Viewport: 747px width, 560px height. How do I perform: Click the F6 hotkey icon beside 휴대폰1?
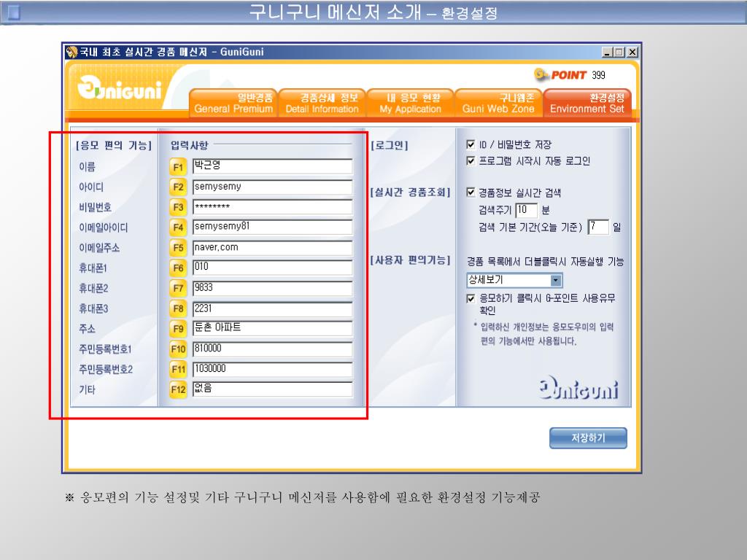pos(178,268)
